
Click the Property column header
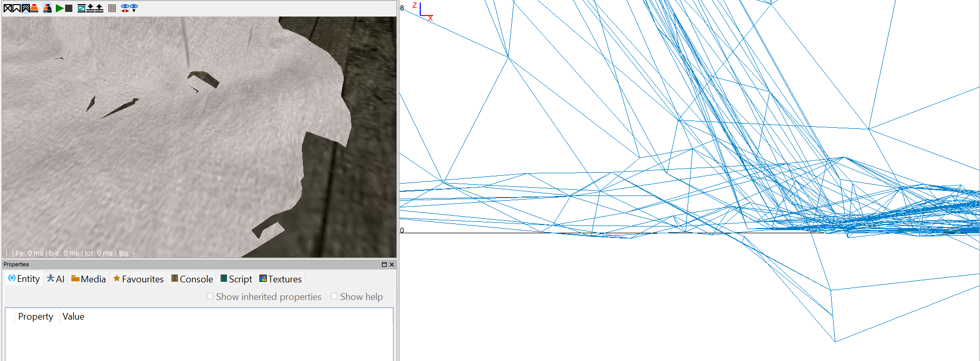pyautogui.click(x=36, y=317)
